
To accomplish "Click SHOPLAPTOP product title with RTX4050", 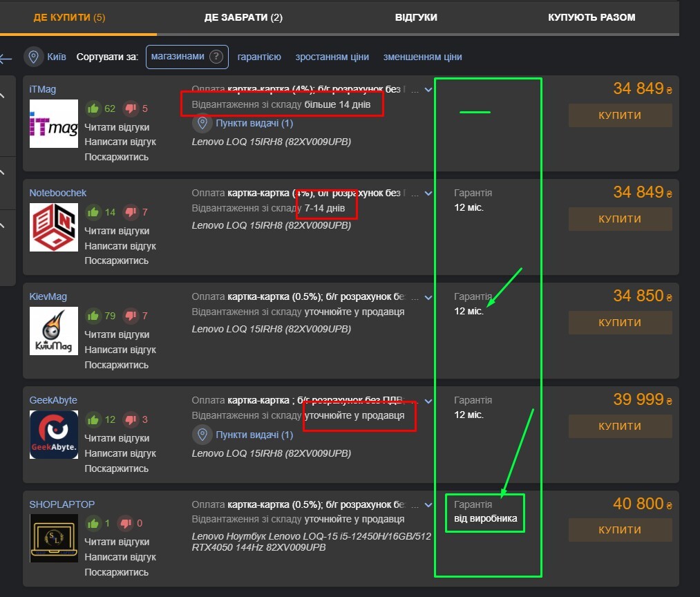I will [311, 542].
